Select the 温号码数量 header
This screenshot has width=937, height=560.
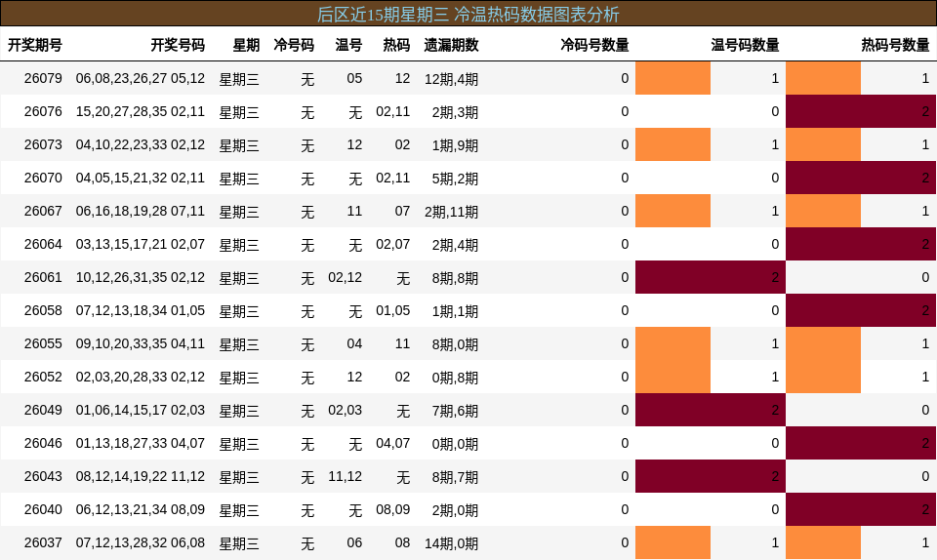click(x=745, y=45)
